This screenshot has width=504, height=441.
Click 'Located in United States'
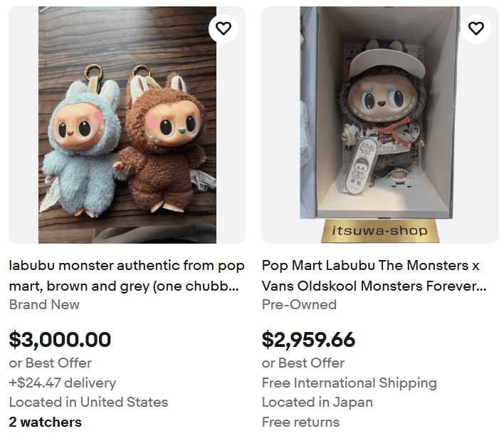[x=88, y=402]
